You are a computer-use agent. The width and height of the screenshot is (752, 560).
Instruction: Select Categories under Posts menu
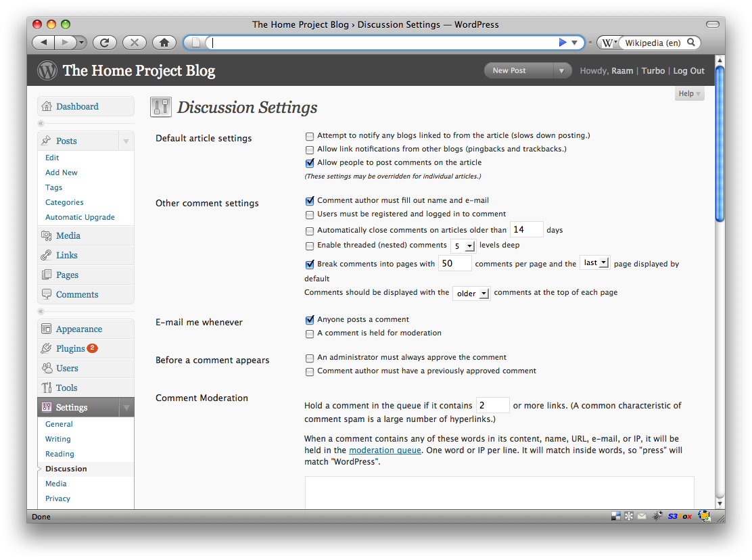click(x=64, y=202)
